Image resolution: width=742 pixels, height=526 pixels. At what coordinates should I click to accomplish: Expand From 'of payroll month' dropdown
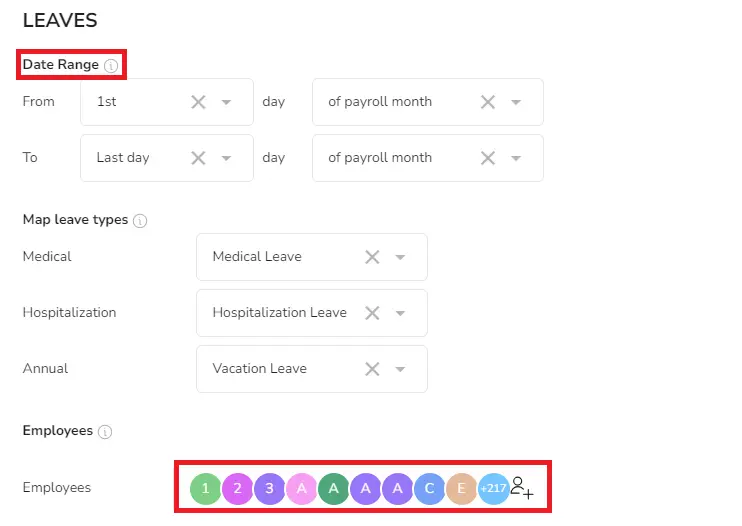[516, 102]
